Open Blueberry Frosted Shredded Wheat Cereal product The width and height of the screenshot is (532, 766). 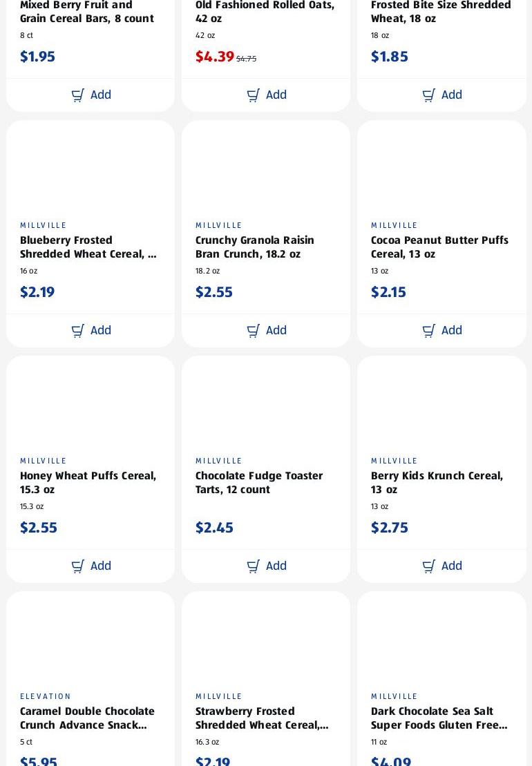coord(88,247)
